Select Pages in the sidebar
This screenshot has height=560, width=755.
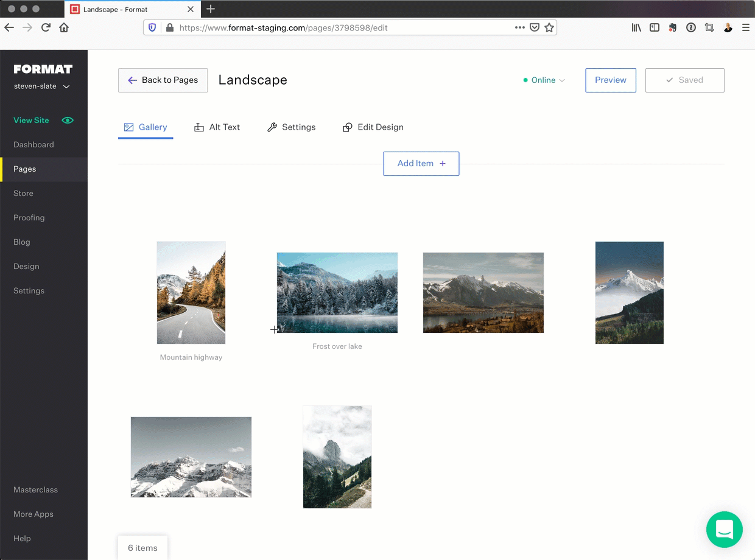point(44,169)
